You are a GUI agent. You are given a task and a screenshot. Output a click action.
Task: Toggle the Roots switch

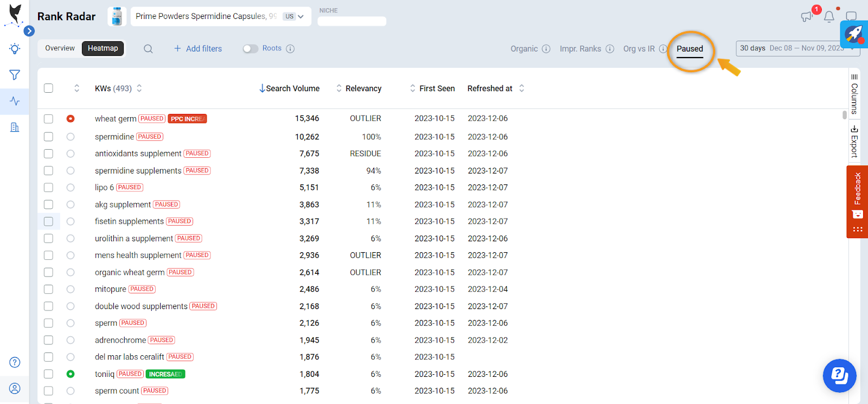(x=250, y=49)
